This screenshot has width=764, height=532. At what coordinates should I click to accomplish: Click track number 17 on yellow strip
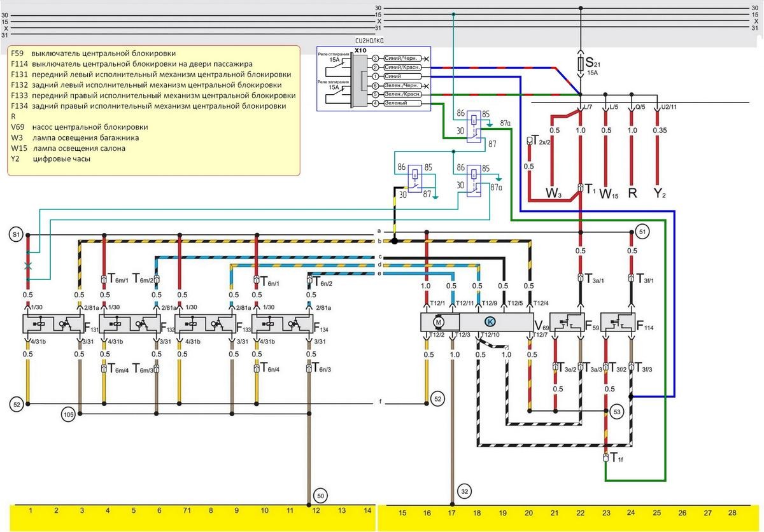(453, 512)
